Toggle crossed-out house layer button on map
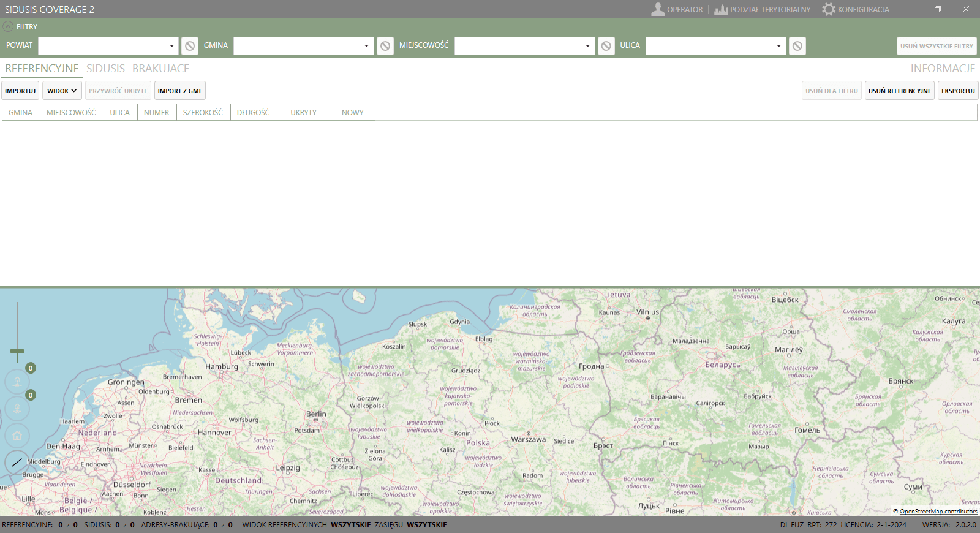 tap(17, 409)
